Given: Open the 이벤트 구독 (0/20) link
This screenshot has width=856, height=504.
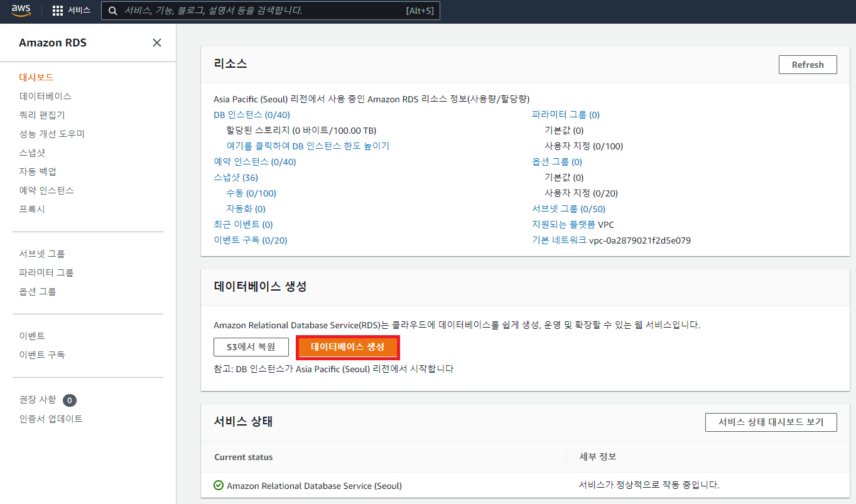Looking at the screenshot, I should (x=251, y=240).
